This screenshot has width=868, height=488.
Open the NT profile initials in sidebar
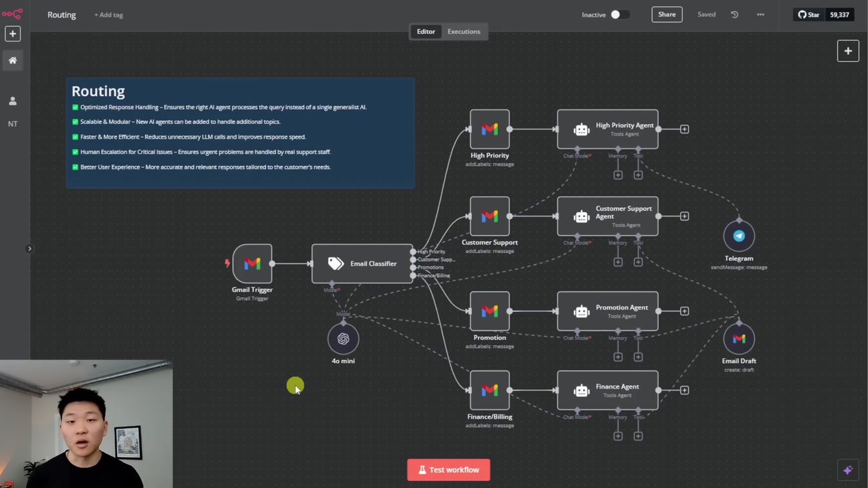point(12,124)
